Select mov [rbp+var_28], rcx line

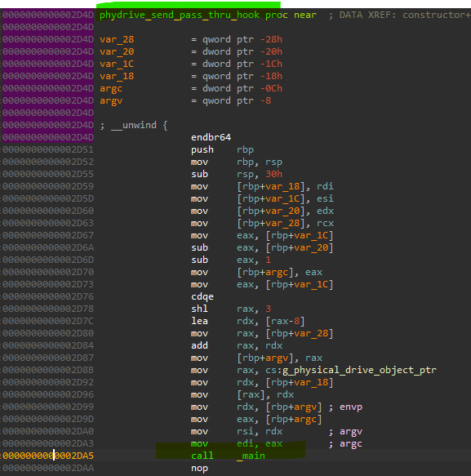(x=262, y=224)
